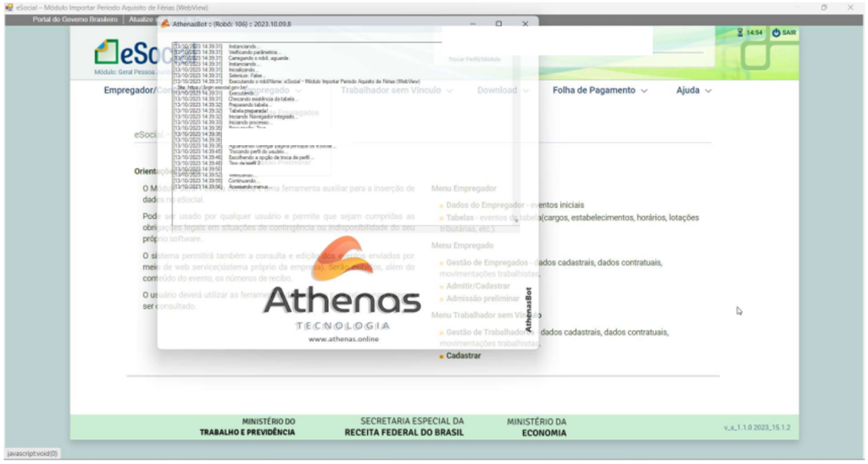Image resolution: width=868 pixels, height=464 pixels.
Task: Click the eSocial app icon in title bar
Action: (x=8, y=8)
